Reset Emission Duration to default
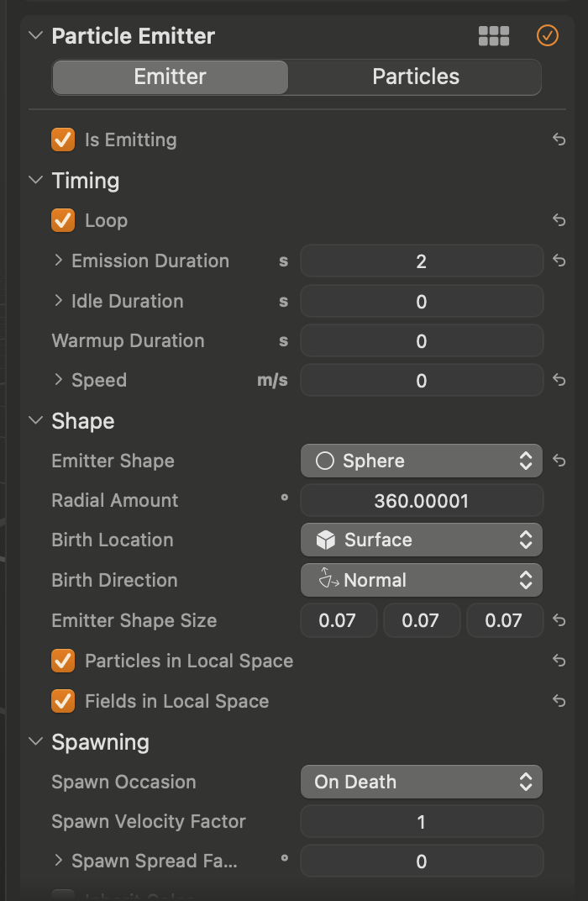This screenshot has height=901, width=588. tap(559, 261)
